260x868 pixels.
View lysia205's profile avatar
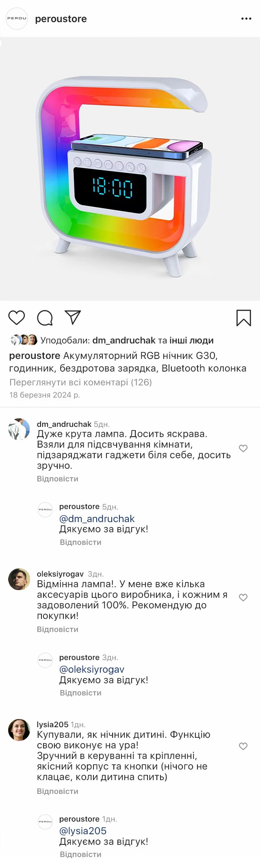(19, 730)
